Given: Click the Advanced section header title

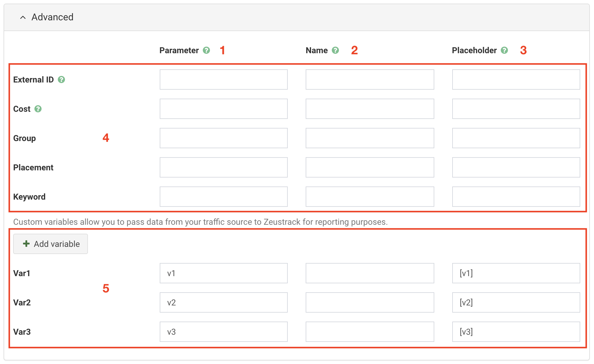Looking at the screenshot, I should 52,17.
